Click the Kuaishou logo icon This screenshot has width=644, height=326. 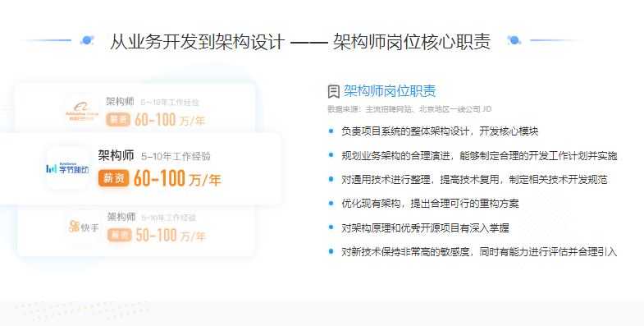point(84,227)
